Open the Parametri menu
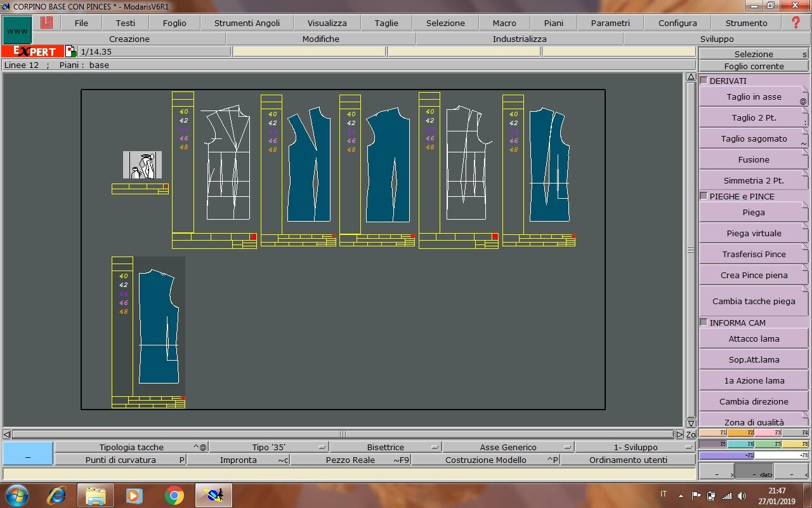 610,23
